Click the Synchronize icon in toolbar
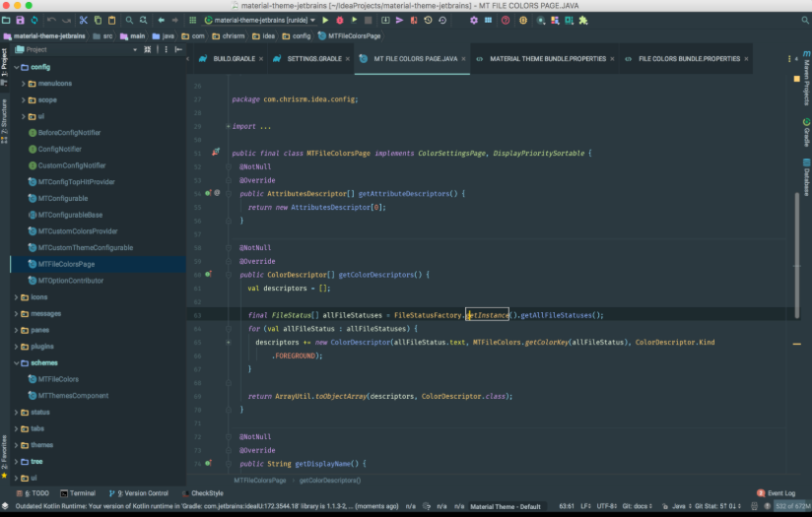 (x=34, y=20)
